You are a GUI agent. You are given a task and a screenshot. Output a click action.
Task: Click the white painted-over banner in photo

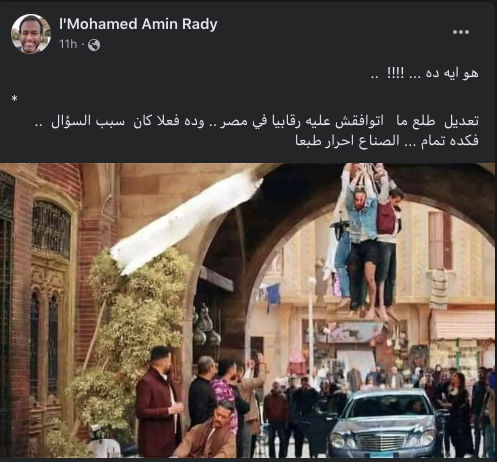tap(187, 222)
